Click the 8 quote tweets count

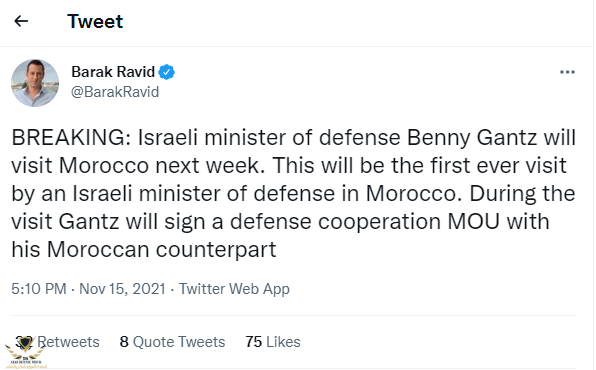pyautogui.click(x=124, y=342)
